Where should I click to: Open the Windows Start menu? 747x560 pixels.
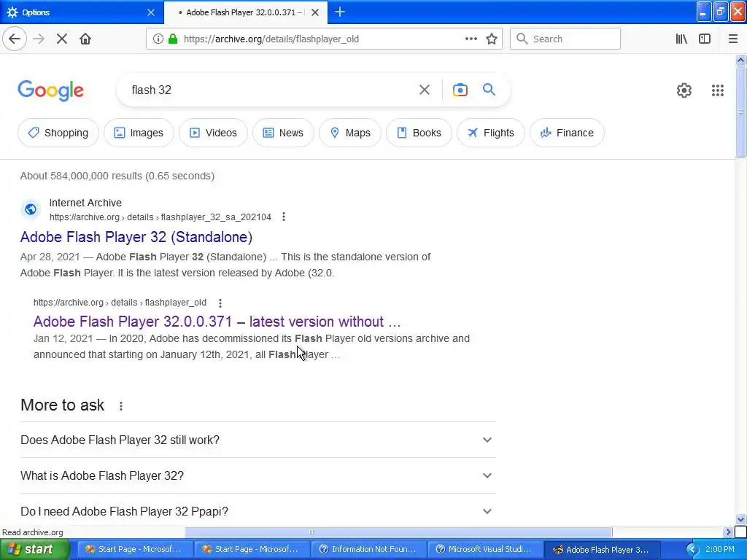tap(34, 549)
